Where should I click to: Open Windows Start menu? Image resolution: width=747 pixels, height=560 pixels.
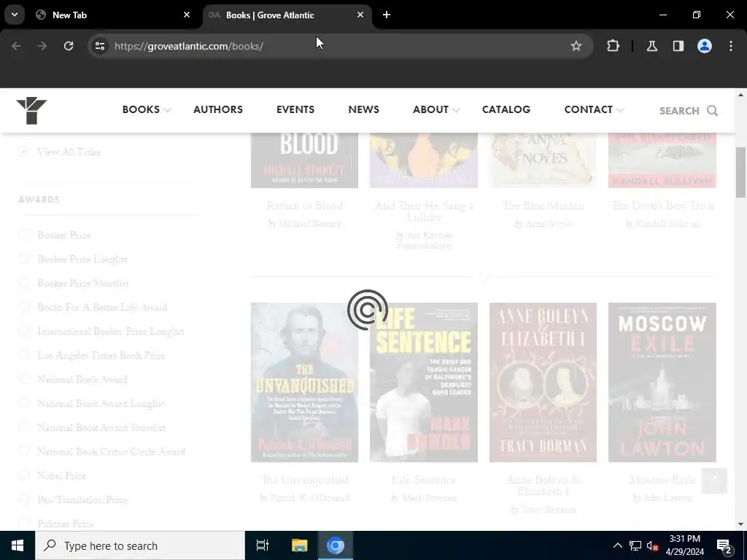point(18,545)
